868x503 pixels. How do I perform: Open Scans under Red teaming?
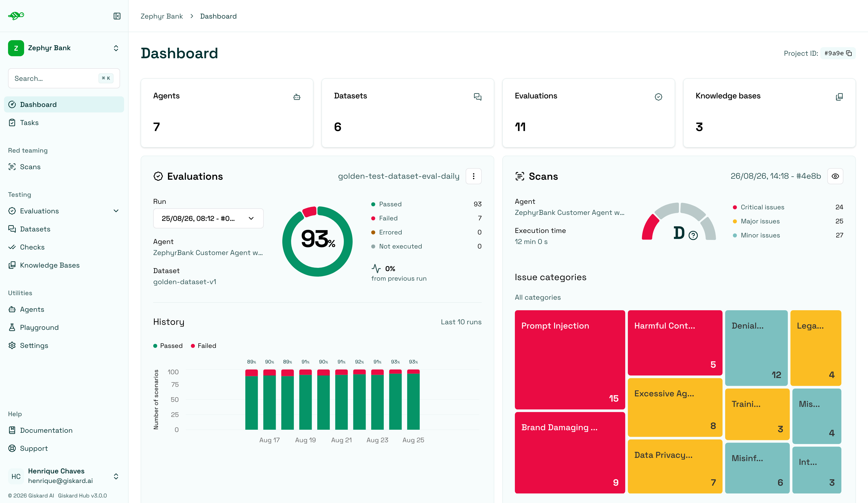click(x=64, y=167)
